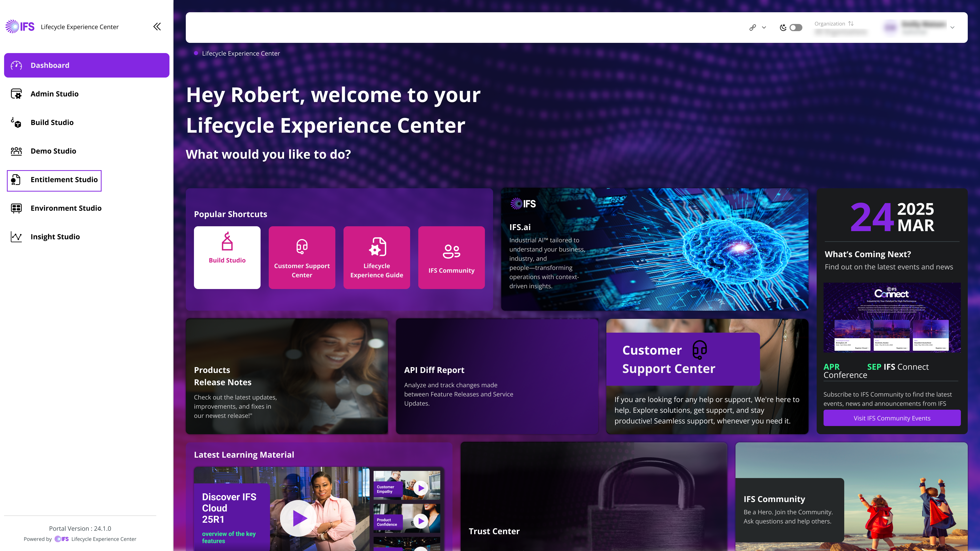Open the user profile dropdown arrow
Viewport: 980px width, 551px height.
952,27
